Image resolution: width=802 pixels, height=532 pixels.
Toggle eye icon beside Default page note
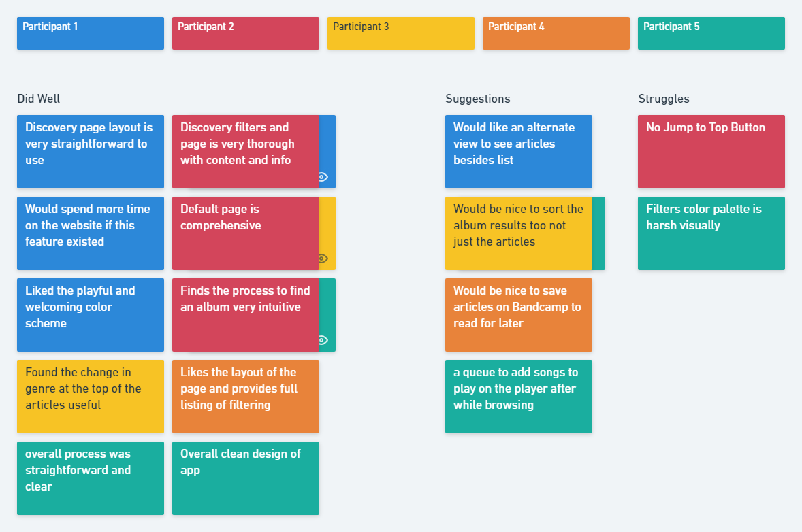(323, 259)
